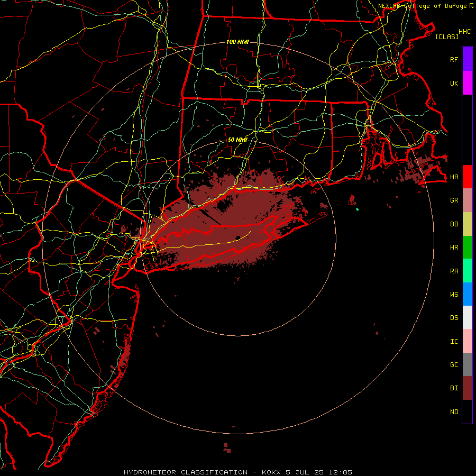This screenshot has width=476, height=476.
Task: Click the RA light green legend swatch
Action: tap(467, 271)
